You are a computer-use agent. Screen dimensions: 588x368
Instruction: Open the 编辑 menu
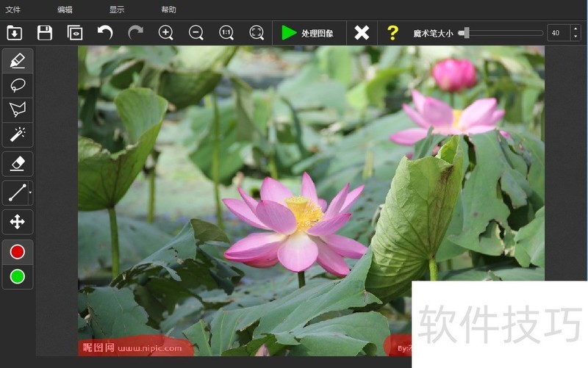[x=65, y=10]
